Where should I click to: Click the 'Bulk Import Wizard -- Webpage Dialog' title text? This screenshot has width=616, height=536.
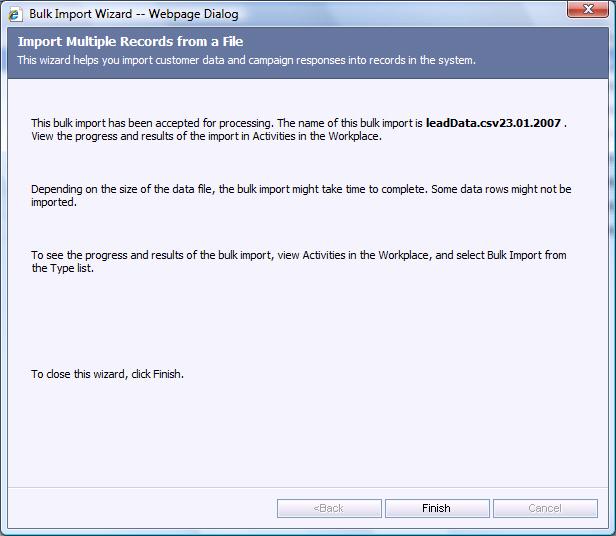[133, 14]
